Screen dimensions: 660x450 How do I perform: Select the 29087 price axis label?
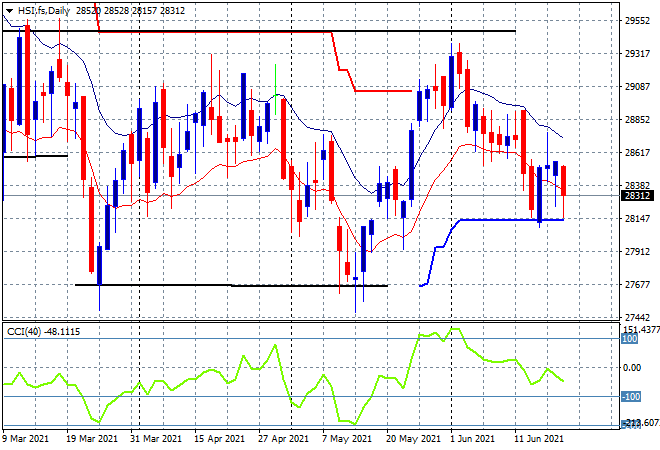[637, 87]
